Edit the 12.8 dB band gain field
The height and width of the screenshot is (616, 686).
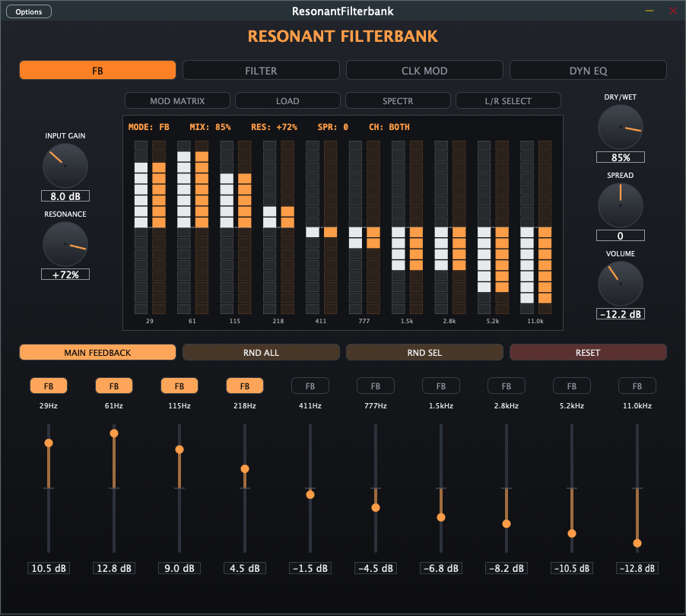[114, 568]
